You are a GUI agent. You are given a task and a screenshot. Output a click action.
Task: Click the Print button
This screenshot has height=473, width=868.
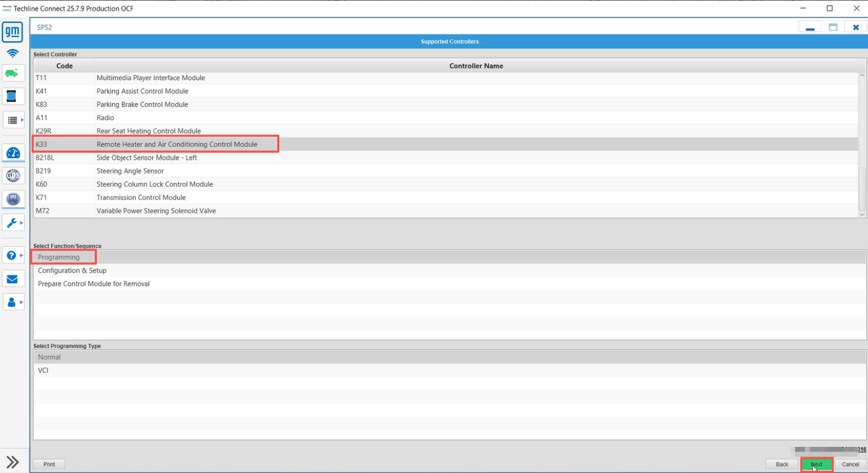pyautogui.click(x=49, y=464)
